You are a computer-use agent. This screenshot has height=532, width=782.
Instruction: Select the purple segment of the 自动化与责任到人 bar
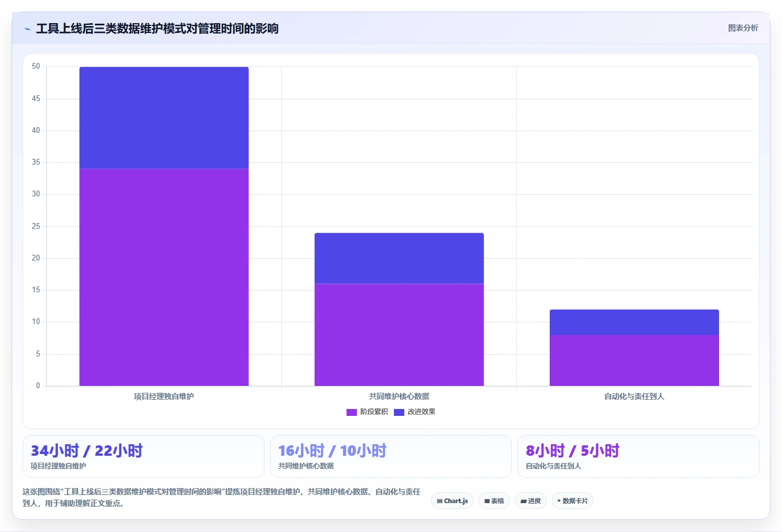634,360
